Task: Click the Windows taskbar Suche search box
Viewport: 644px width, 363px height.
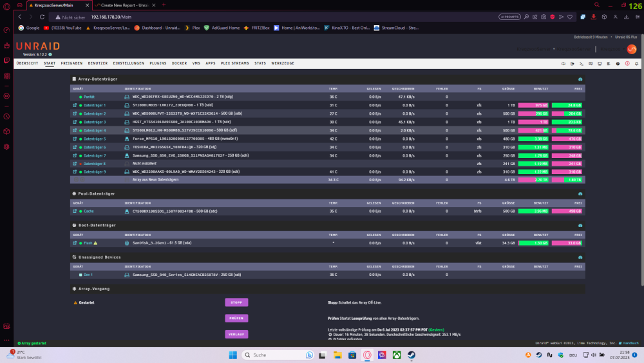Action: (278, 355)
